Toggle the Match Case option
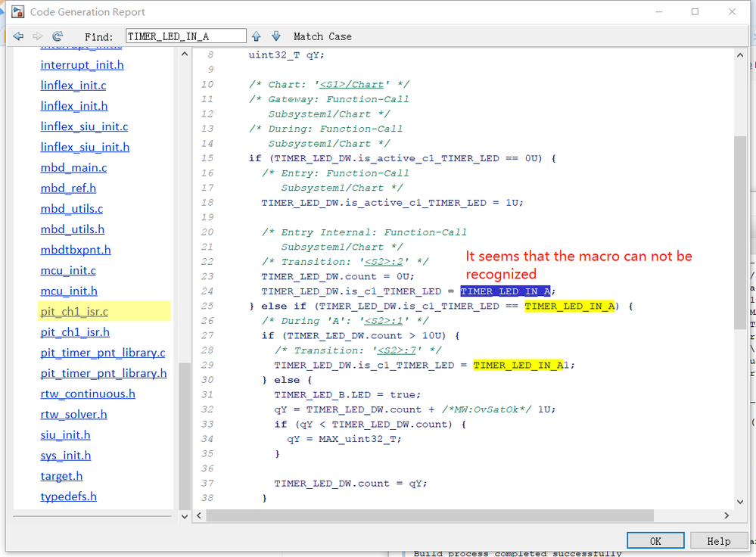This screenshot has width=756, height=557. coord(322,36)
